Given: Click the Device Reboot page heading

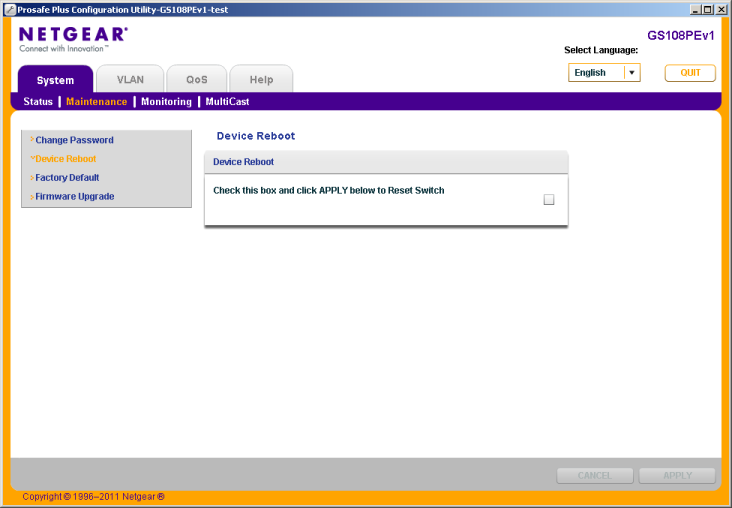Looking at the screenshot, I should pyautogui.click(x=256, y=136).
